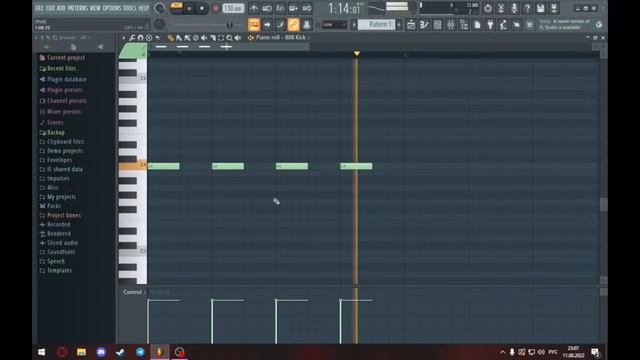Screen dimensions: 640x360
Task: Click the piano roll playback speaker icon
Action: [x=238, y=38]
